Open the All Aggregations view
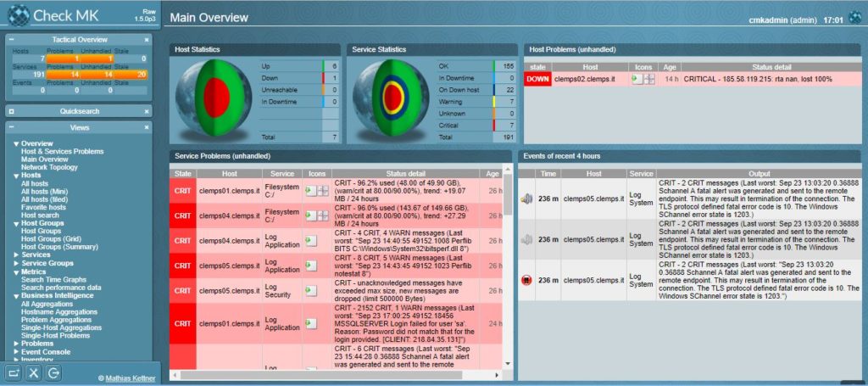 pos(47,305)
